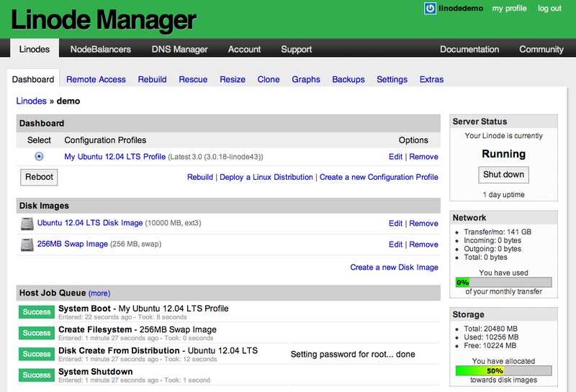Navigate back to Linodes breadcrumb
The height and width of the screenshot is (392, 576).
pos(31,101)
